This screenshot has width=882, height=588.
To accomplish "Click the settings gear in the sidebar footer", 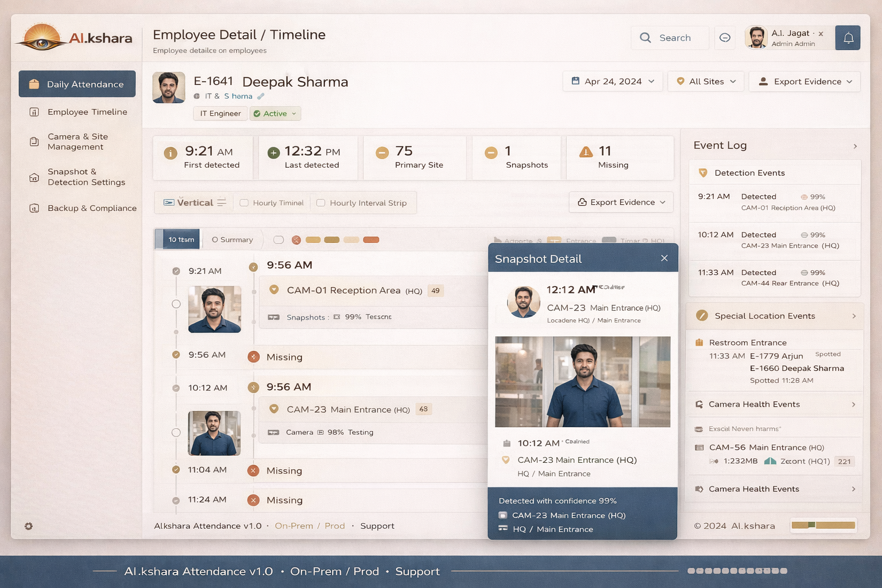I will click(29, 526).
